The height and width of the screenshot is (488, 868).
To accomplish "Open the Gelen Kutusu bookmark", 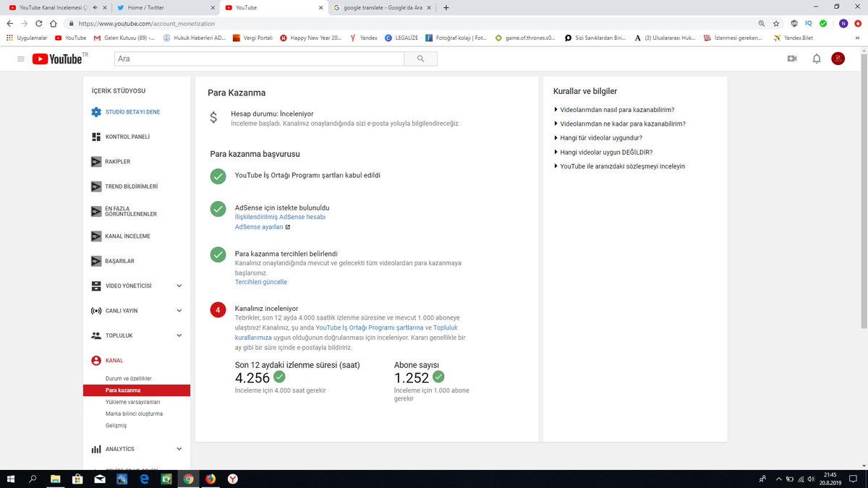I will pyautogui.click(x=124, y=38).
